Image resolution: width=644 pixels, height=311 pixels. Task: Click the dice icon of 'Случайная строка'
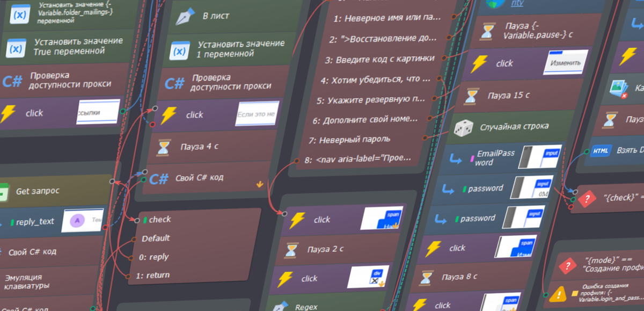tap(463, 127)
